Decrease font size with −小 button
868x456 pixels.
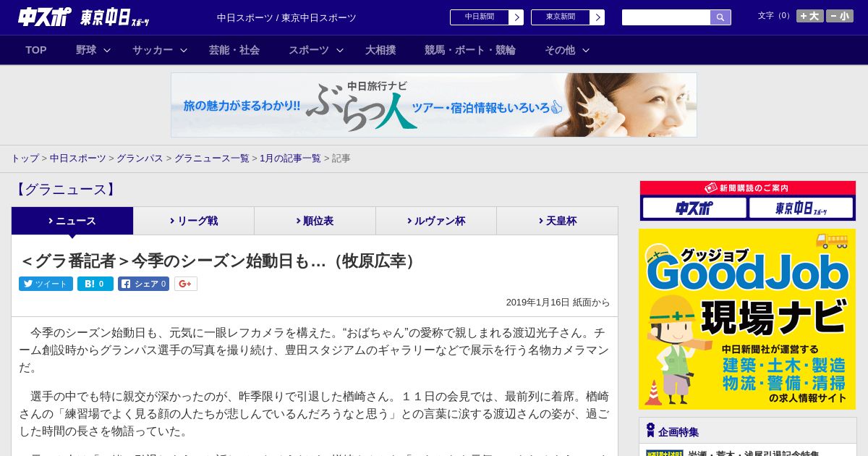[x=840, y=16]
